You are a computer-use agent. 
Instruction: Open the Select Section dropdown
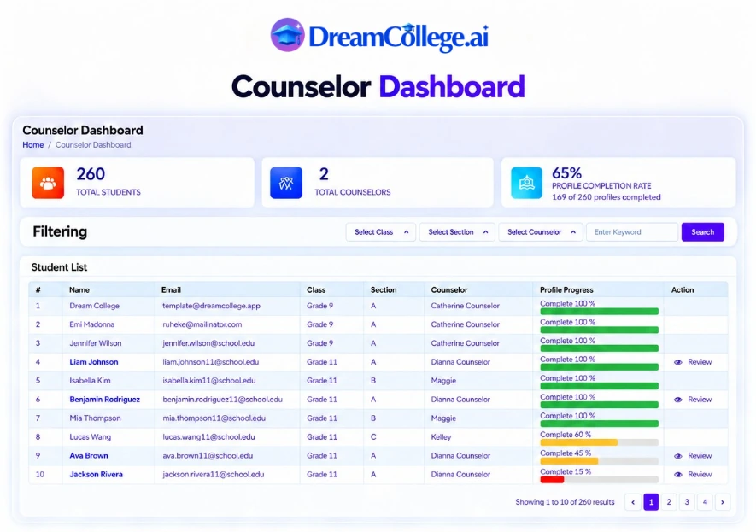457,231
